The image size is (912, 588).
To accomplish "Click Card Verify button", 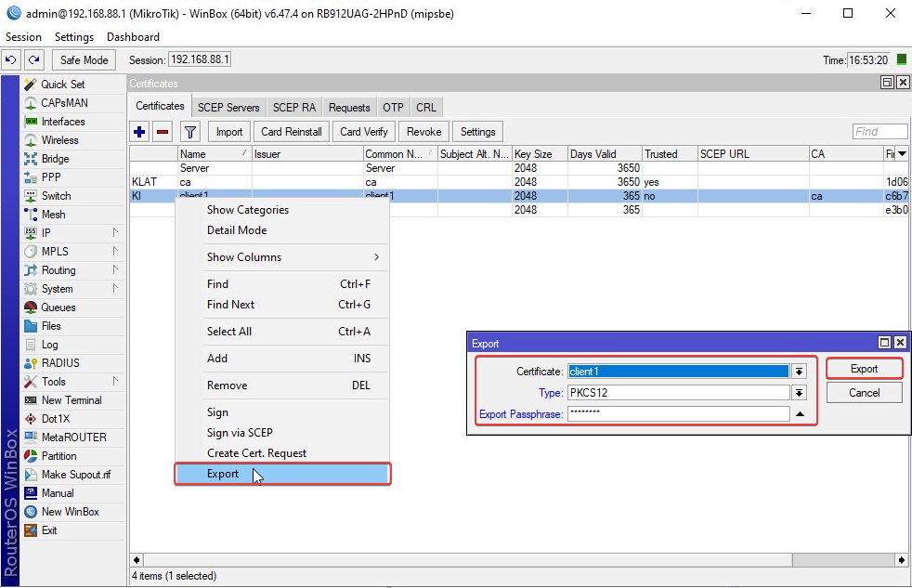I will (x=364, y=132).
